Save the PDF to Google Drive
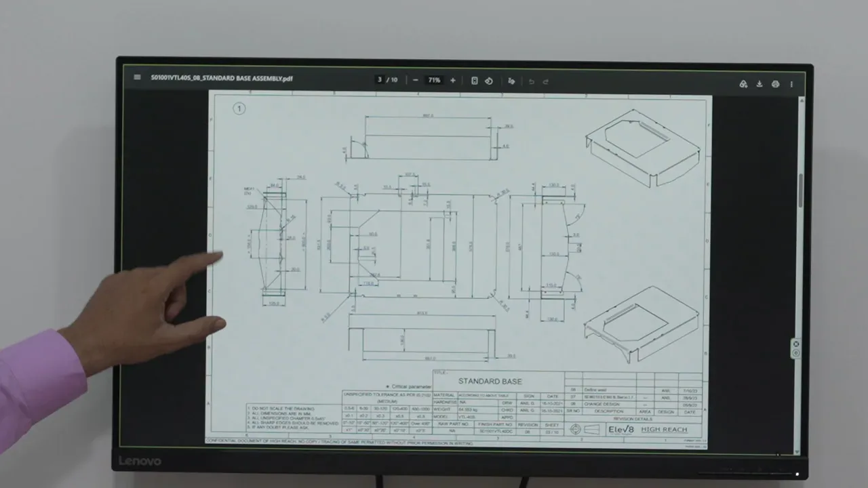 (743, 84)
